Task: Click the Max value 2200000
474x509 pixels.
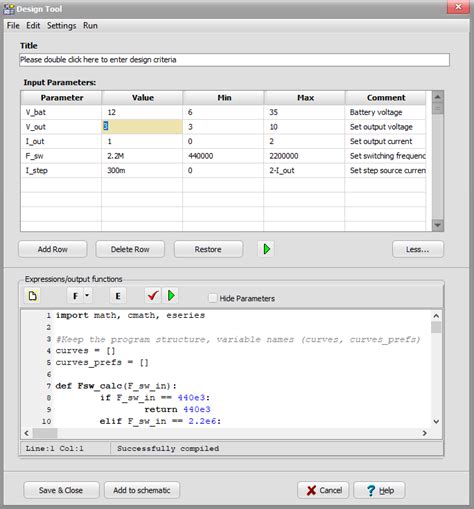Action: tap(284, 156)
